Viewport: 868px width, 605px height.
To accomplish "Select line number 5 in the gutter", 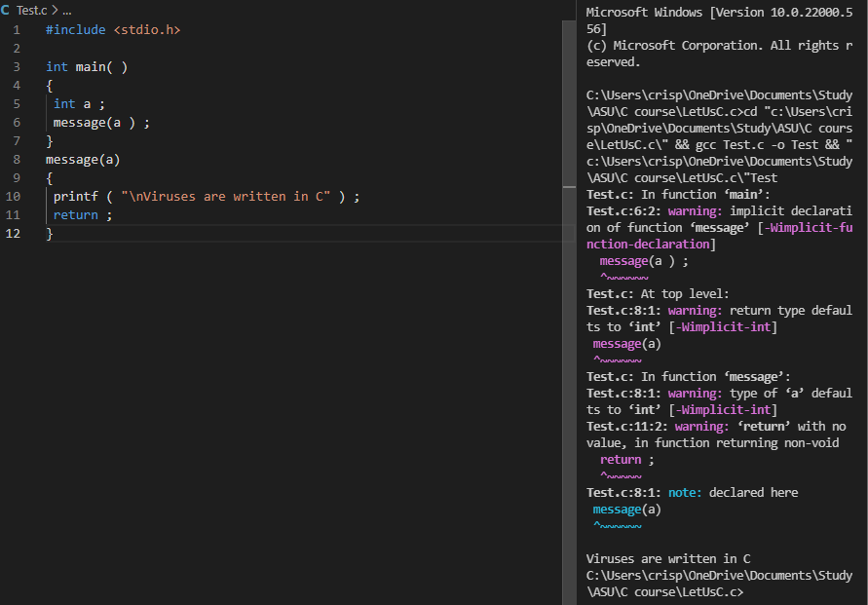I will coord(18,103).
